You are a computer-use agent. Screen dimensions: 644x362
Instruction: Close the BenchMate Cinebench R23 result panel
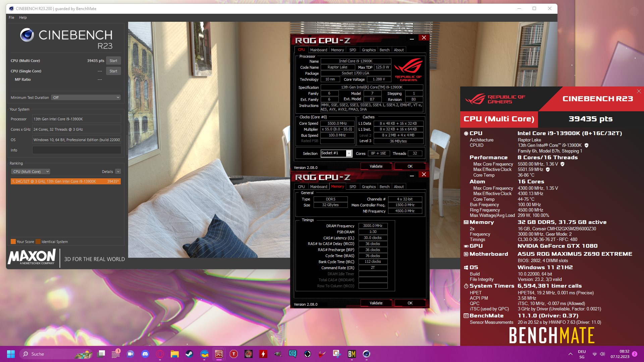(x=639, y=91)
